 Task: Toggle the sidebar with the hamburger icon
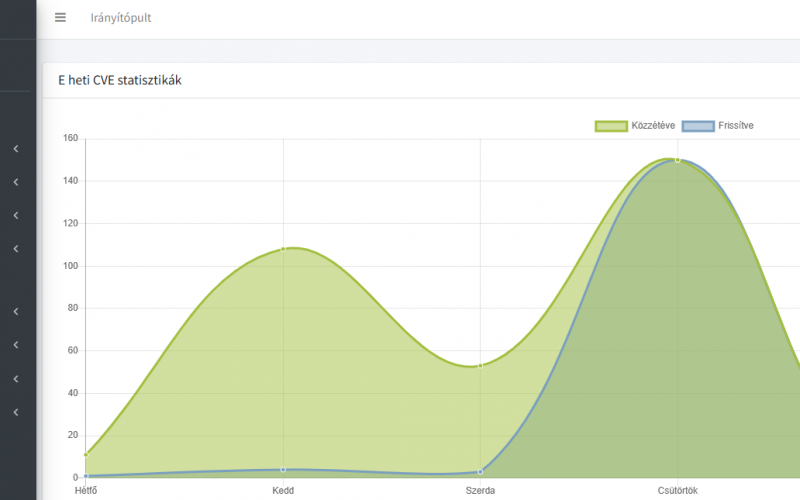coord(60,18)
